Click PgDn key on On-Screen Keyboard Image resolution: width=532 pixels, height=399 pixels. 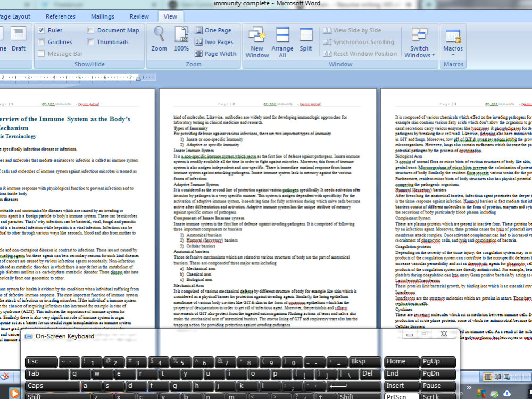[438, 374]
